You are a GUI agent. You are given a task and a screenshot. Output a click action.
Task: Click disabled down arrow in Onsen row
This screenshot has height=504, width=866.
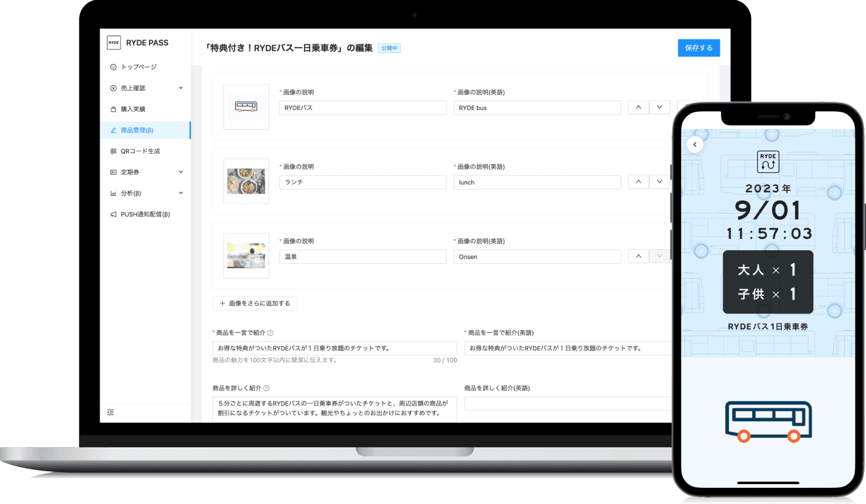[x=660, y=256]
